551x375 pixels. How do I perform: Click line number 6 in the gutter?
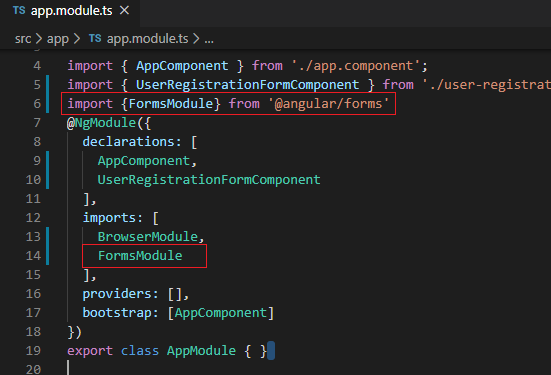tap(37, 104)
